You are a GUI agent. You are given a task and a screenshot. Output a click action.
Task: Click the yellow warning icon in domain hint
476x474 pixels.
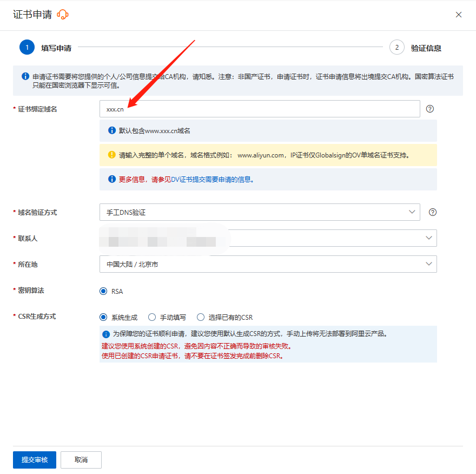point(112,155)
